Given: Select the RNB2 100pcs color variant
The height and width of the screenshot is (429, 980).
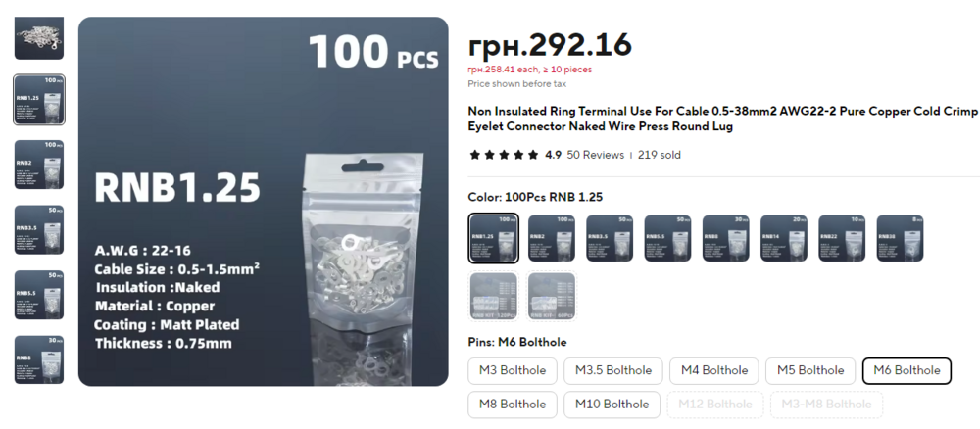Looking at the screenshot, I should [551, 238].
